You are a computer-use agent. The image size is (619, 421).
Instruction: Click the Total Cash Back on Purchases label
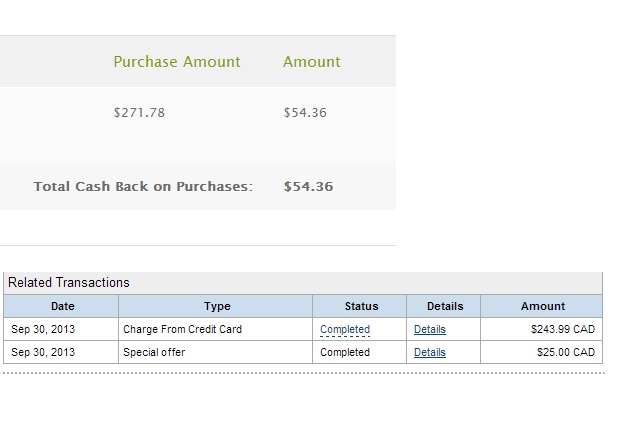143,187
